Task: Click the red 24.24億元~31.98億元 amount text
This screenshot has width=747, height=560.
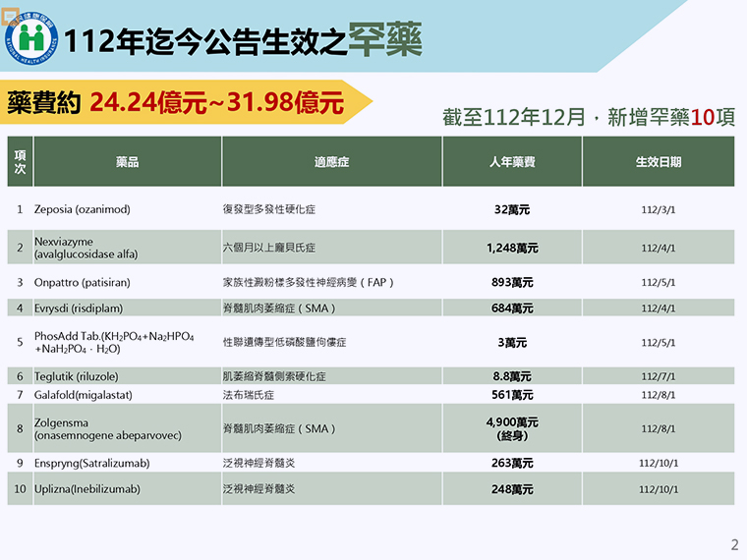Action: [216, 102]
